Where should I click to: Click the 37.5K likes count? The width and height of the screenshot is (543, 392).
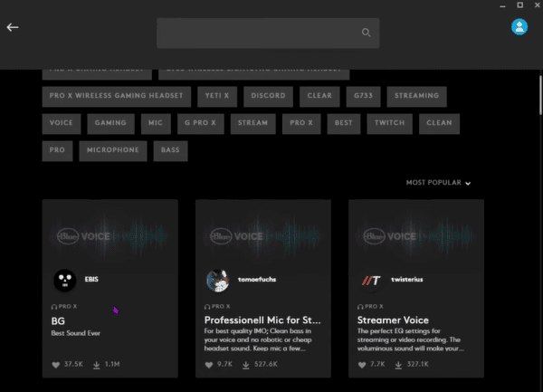(73, 364)
